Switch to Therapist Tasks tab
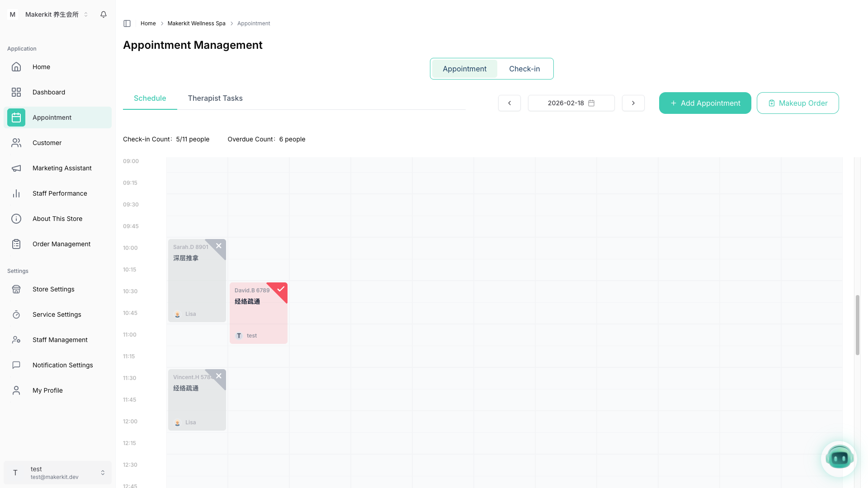The image size is (868, 488). point(215,98)
